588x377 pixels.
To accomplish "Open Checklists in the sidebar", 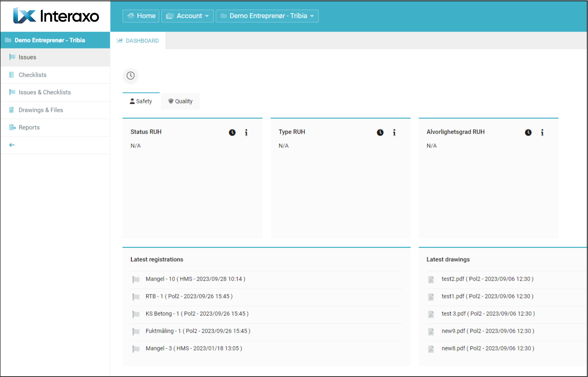I will [32, 75].
